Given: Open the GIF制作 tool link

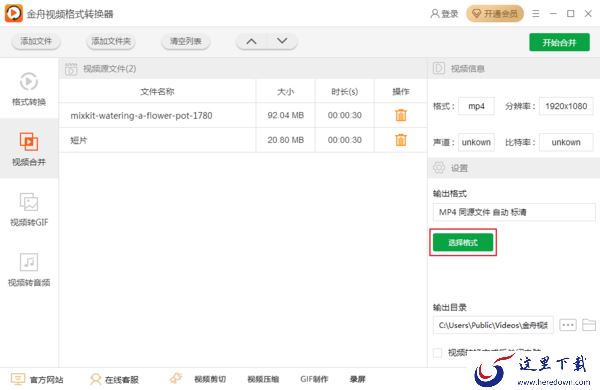Looking at the screenshot, I should (314, 379).
